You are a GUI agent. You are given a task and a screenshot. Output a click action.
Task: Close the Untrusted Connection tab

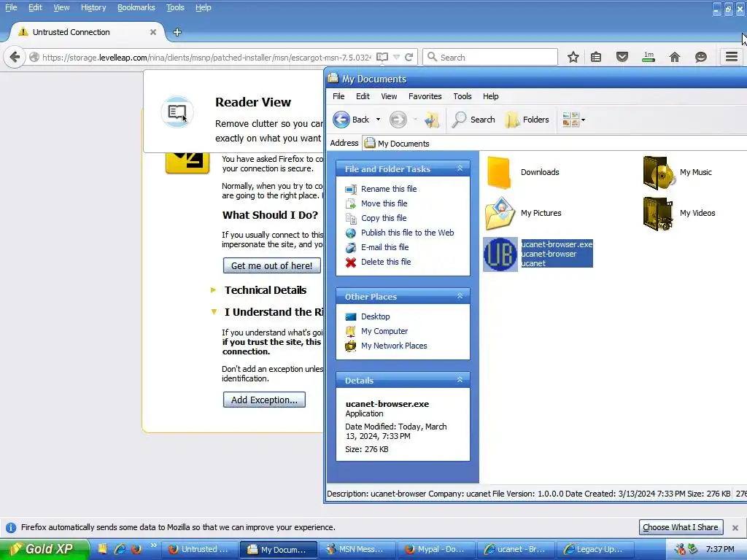tap(153, 32)
